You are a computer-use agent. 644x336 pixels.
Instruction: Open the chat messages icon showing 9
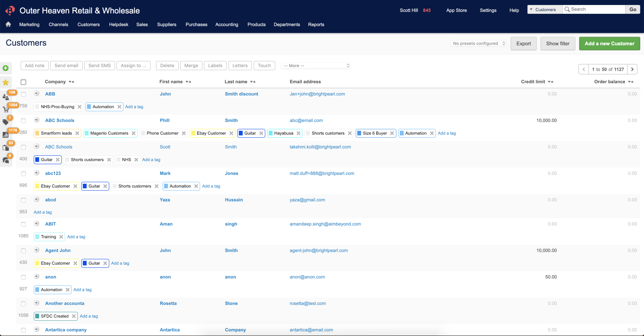(6, 160)
